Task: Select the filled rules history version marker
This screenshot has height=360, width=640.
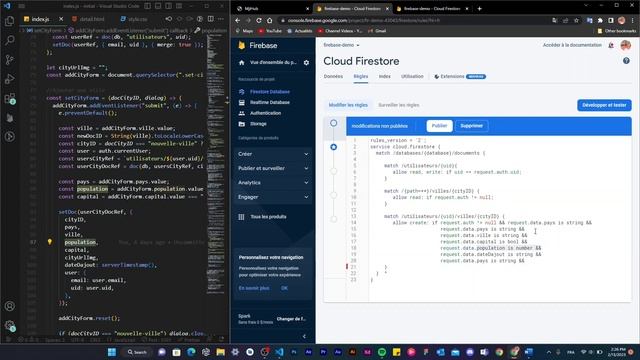Action: tap(333, 147)
